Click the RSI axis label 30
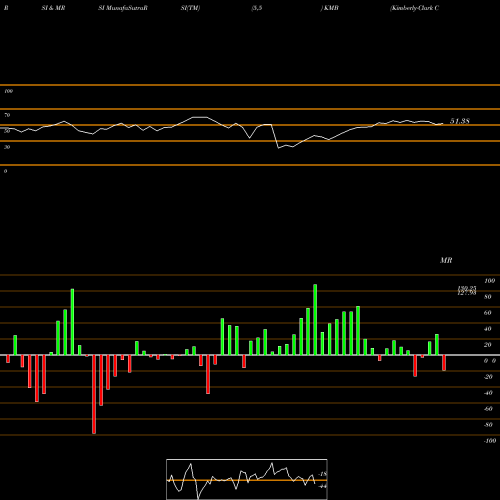Screen dimensions: 500x500 click(x=7, y=147)
